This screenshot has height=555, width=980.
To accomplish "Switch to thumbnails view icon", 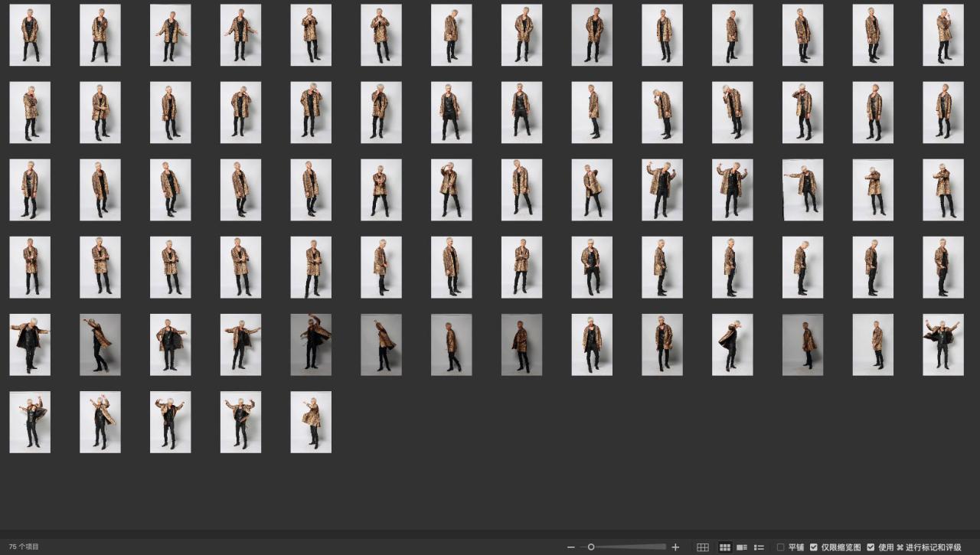I will [x=724, y=547].
